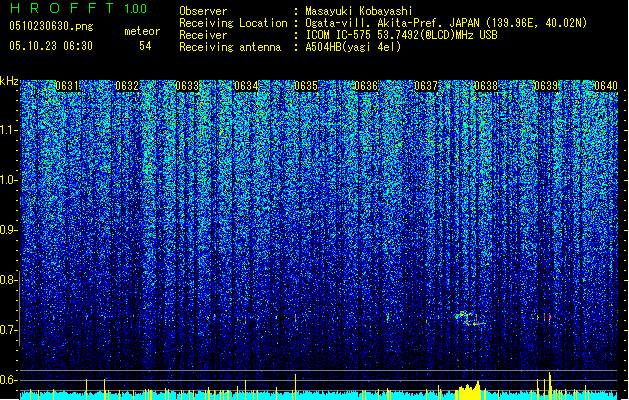Select observer name Masayuki Kobayashi

click(x=359, y=11)
